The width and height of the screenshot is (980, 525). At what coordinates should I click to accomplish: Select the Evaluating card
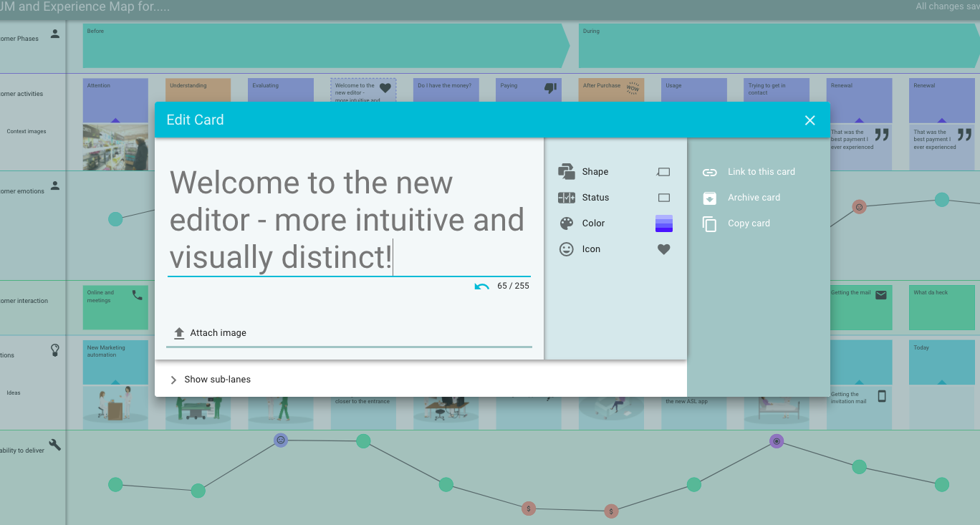pyautogui.click(x=281, y=90)
